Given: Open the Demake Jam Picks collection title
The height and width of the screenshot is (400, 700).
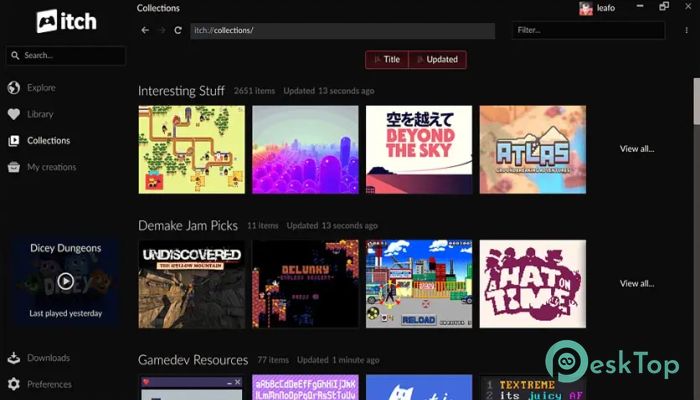Looking at the screenshot, I should (x=188, y=225).
